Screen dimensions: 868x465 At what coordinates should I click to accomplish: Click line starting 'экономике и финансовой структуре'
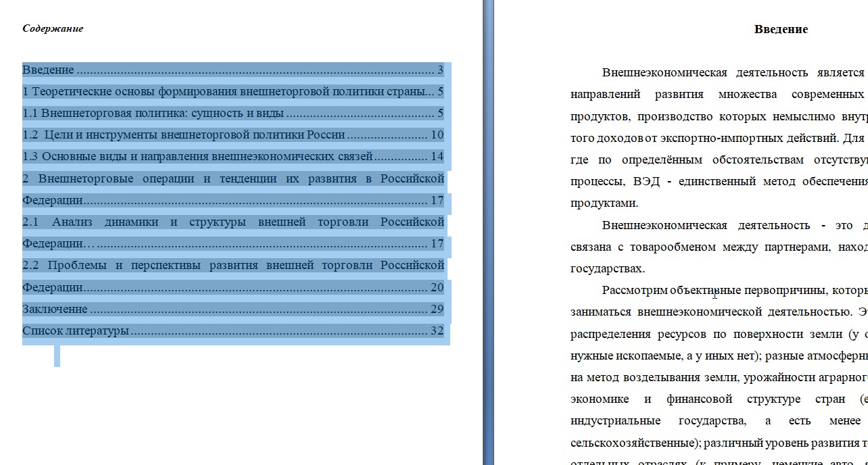[719, 399]
